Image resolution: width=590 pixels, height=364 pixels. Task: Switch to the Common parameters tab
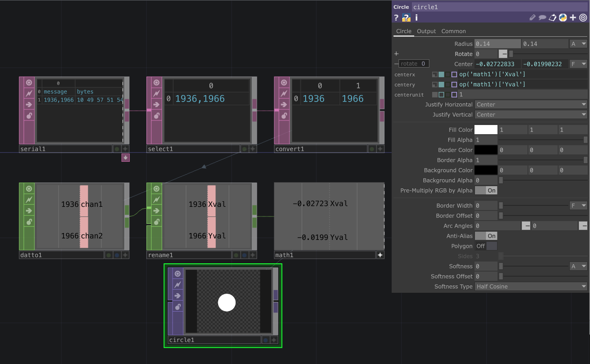coord(453,31)
